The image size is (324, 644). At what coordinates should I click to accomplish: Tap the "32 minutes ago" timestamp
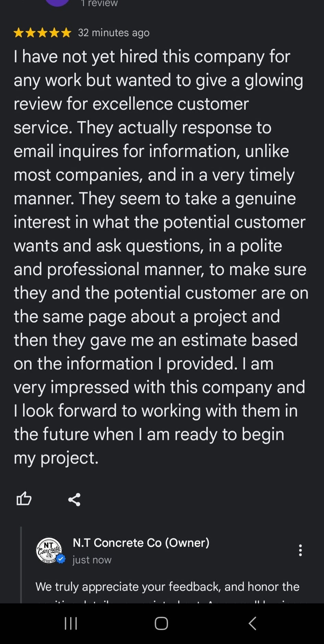pyautogui.click(x=114, y=33)
